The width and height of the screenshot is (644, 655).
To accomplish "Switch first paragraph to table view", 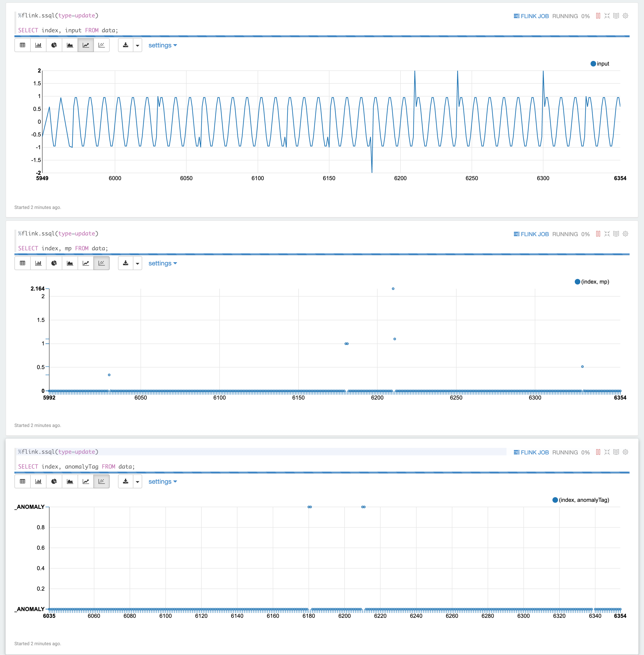I will (23, 45).
